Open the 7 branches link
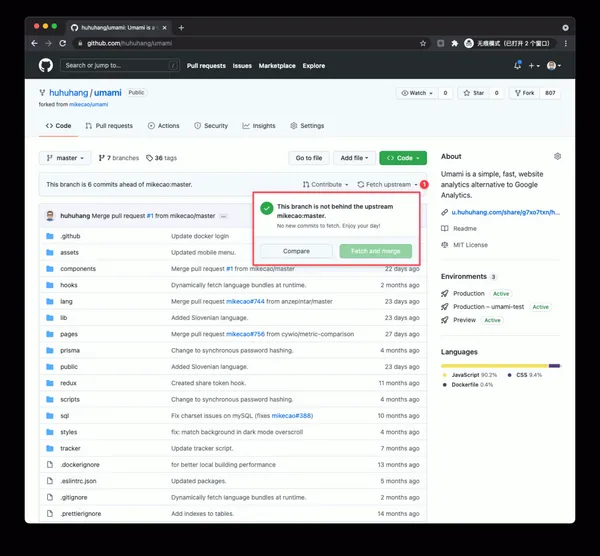 [x=119, y=158]
